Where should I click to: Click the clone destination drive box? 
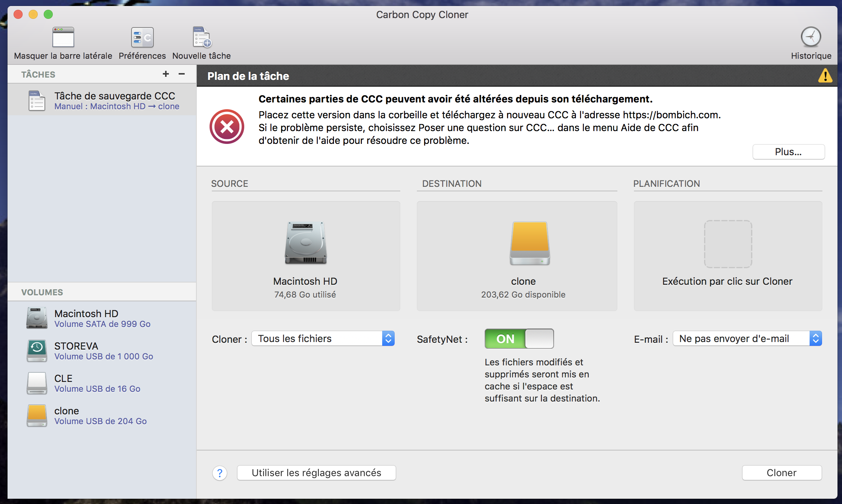pyautogui.click(x=517, y=256)
